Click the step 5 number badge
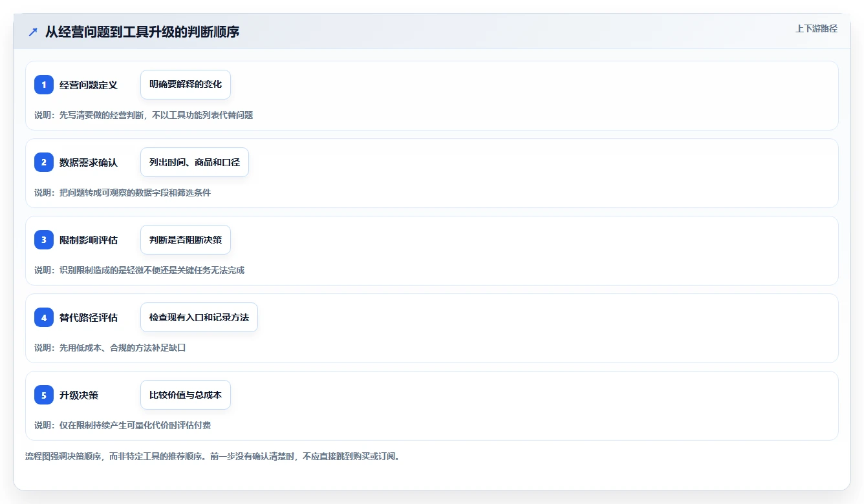The width and height of the screenshot is (864, 504). coord(44,395)
